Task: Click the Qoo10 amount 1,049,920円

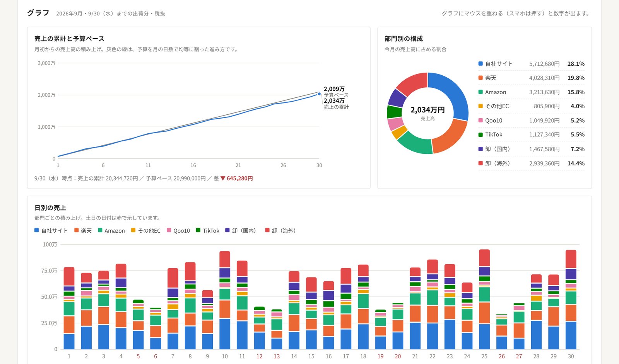Action: [544, 121]
